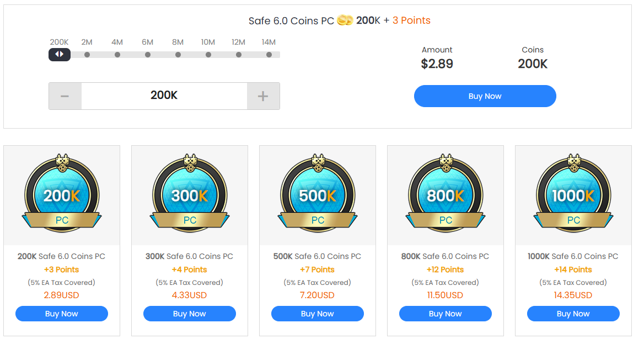Buy Now the 200K coins package
Image resolution: width=644 pixels, height=344 pixels.
62,314
